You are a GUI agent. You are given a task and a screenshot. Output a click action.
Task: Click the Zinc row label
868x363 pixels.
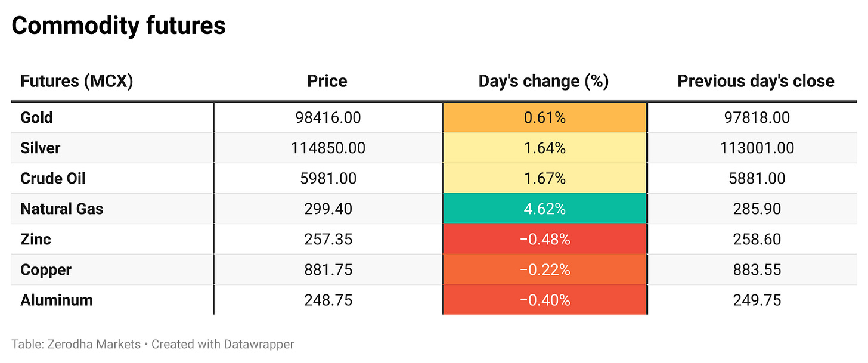pyautogui.click(x=36, y=239)
